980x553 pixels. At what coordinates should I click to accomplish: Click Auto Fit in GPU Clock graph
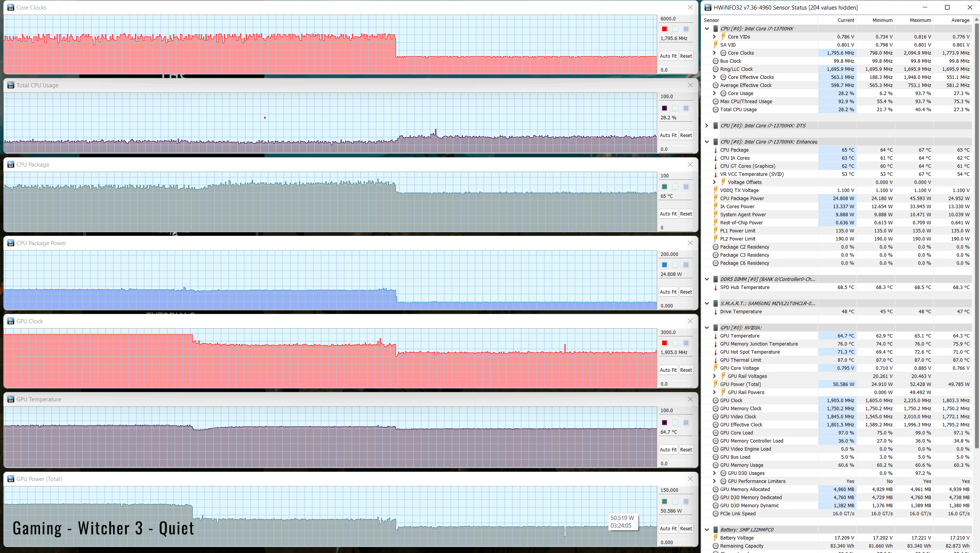pyautogui.click(x=668, y=370)
